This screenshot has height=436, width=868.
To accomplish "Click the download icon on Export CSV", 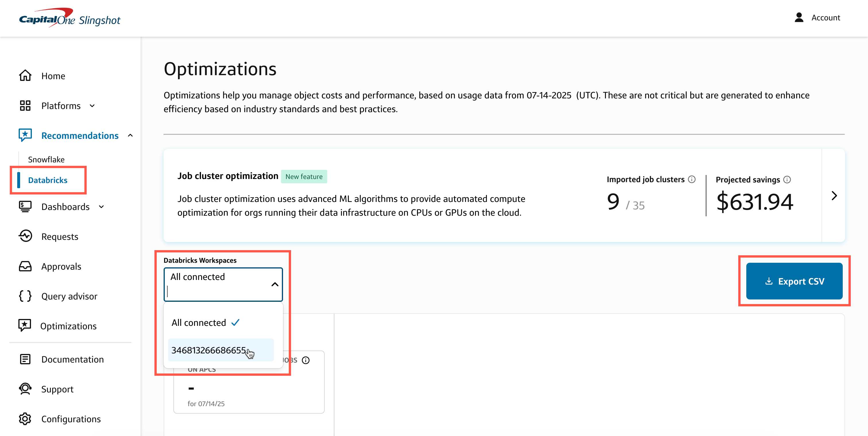I will coord(769,281).
